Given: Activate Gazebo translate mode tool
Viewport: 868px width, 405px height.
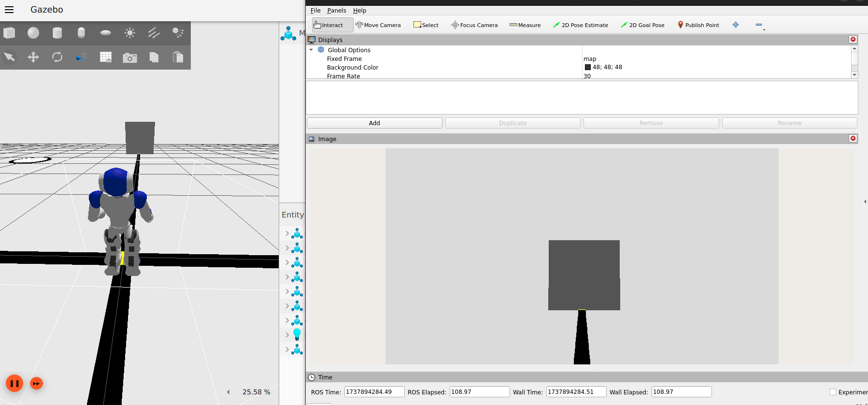Looking at the screenshot, I should point(33,57).
